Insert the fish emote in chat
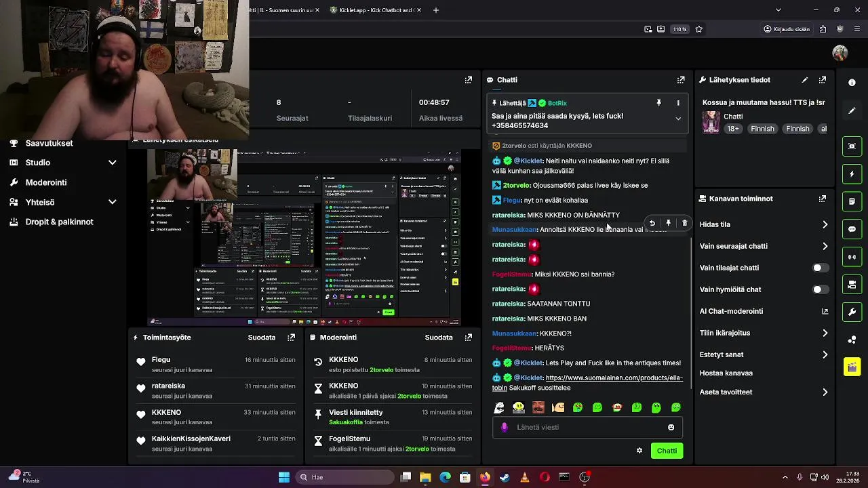Viewport: 868px width, 488px height. [558, 408]
